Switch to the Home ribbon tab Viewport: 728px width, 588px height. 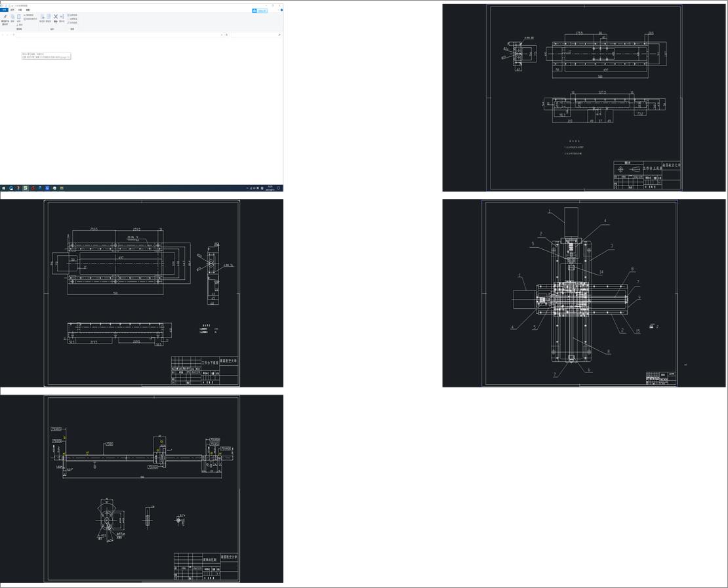(x=12, y=10)
